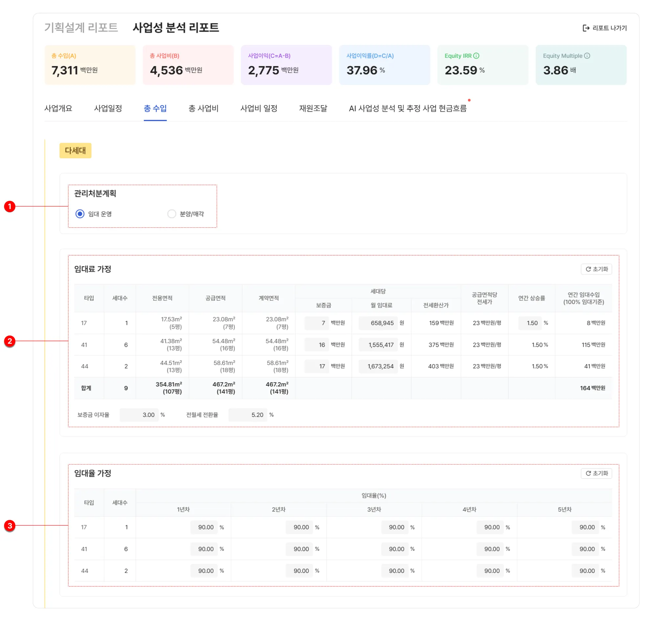
Task: Reset the 임대료 가정 table with 초기화
Action: (596, 269)
